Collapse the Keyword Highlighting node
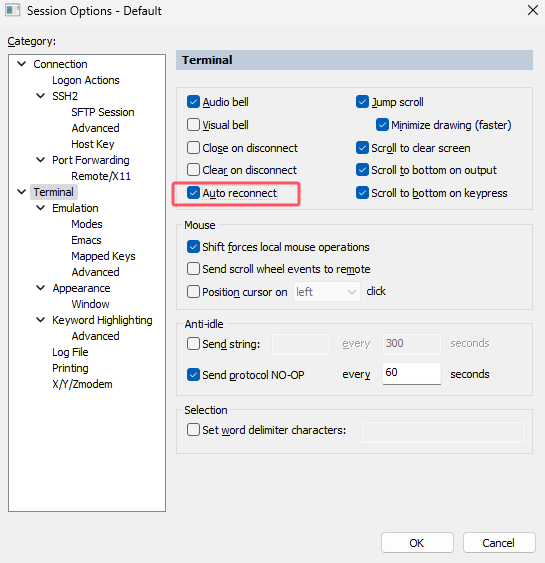545x563 pixels. click(41, 320)
